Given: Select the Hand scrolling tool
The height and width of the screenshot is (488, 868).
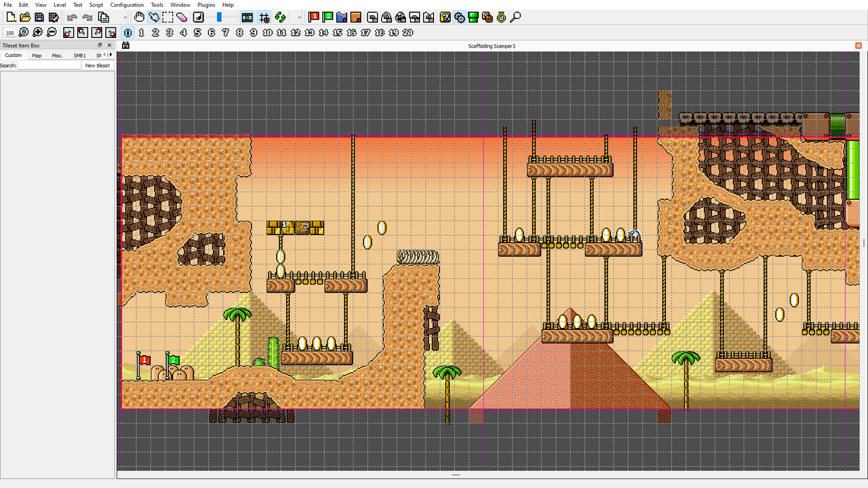Looking at the screenshot, I should tap(138, 18).
